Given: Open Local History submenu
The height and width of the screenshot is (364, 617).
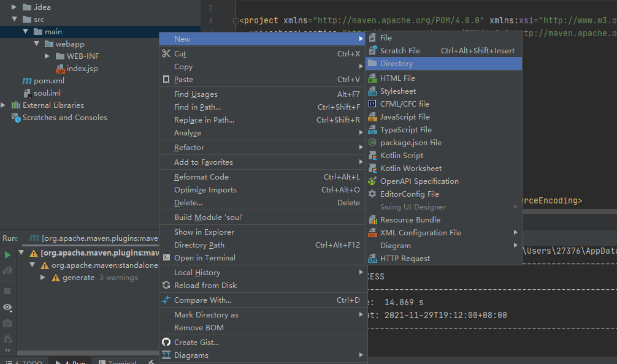Looking at the screenshot, I should click(263, 273).
